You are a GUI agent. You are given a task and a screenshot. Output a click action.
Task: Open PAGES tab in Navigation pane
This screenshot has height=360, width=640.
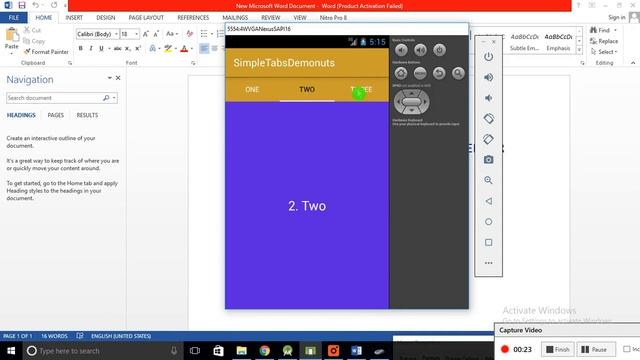(x=56, y=115)
